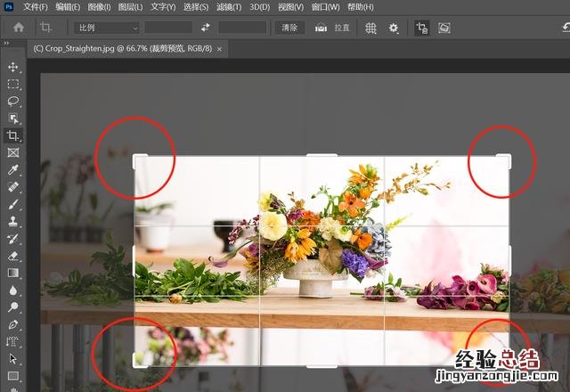This screenshot has width=570, height=392.
Task: Click the 清除 button
Action: (289, 28)
